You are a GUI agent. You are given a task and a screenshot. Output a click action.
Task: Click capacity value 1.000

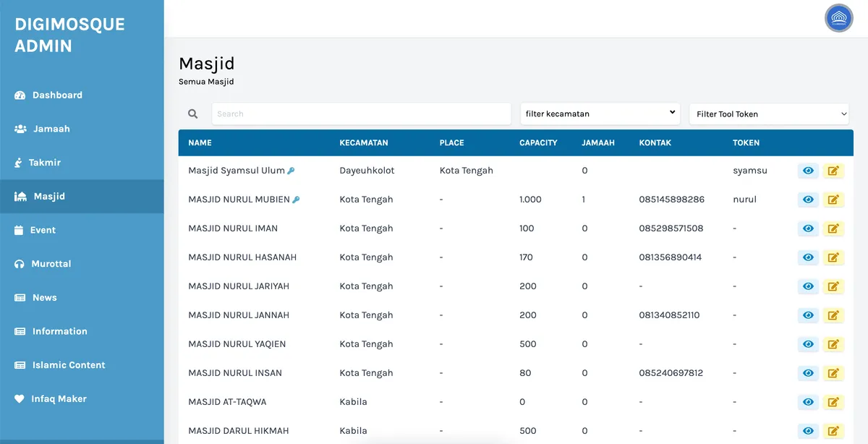(x=530, y=200)
